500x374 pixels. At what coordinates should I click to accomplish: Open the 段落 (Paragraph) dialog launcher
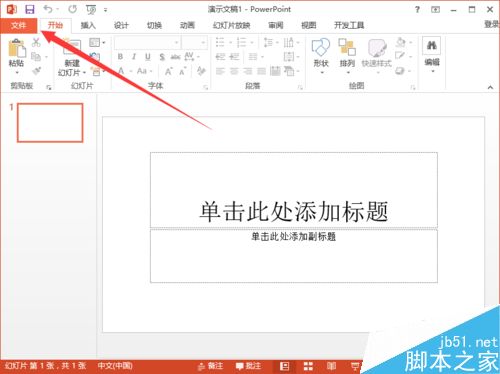point(300,88)
